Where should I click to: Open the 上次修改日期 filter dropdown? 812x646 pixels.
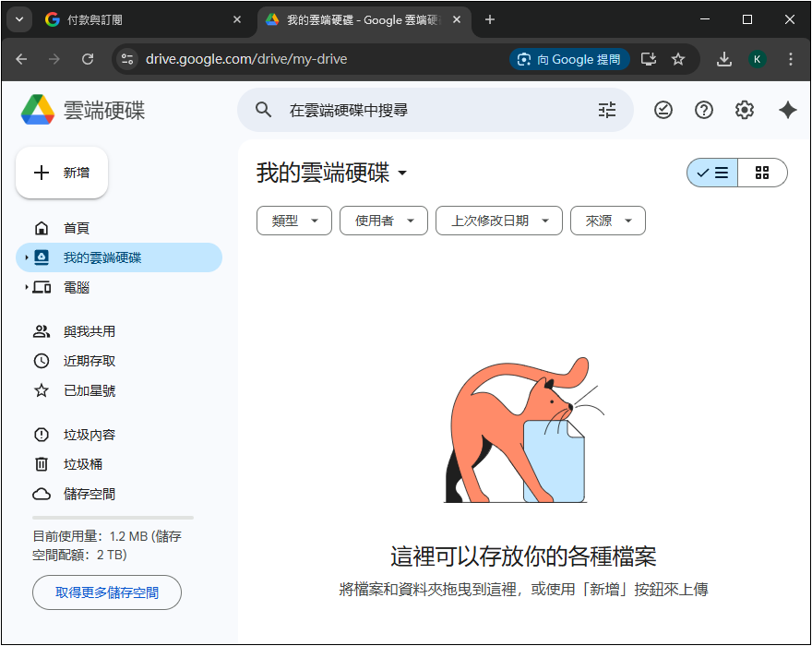coord(498,221)
